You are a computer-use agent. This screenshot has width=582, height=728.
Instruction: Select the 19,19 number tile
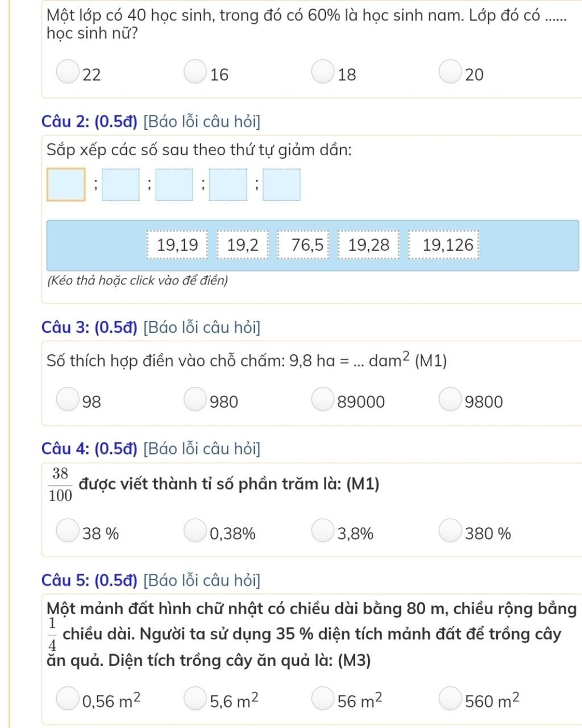(x=177, y=245)
